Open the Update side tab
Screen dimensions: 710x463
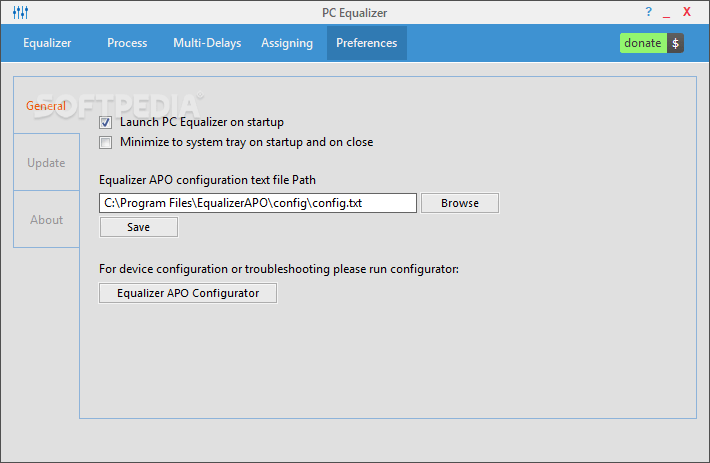[x=46, y=162]
